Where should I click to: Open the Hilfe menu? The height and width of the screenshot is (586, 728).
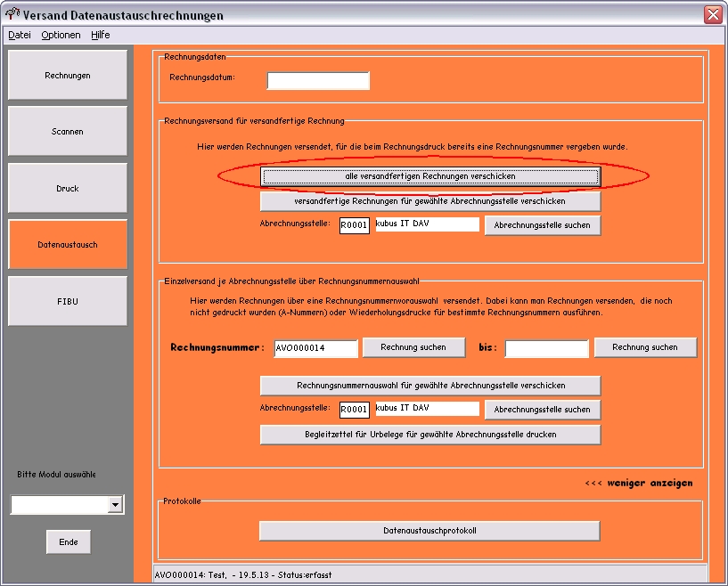(101, 35)
